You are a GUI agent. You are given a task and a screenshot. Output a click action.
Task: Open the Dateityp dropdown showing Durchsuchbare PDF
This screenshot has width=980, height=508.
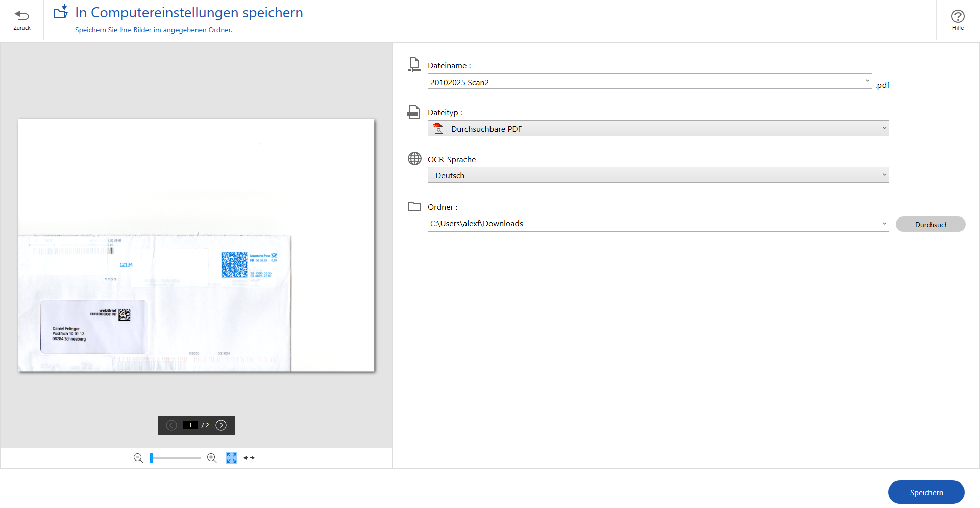(x=658, y=129)
